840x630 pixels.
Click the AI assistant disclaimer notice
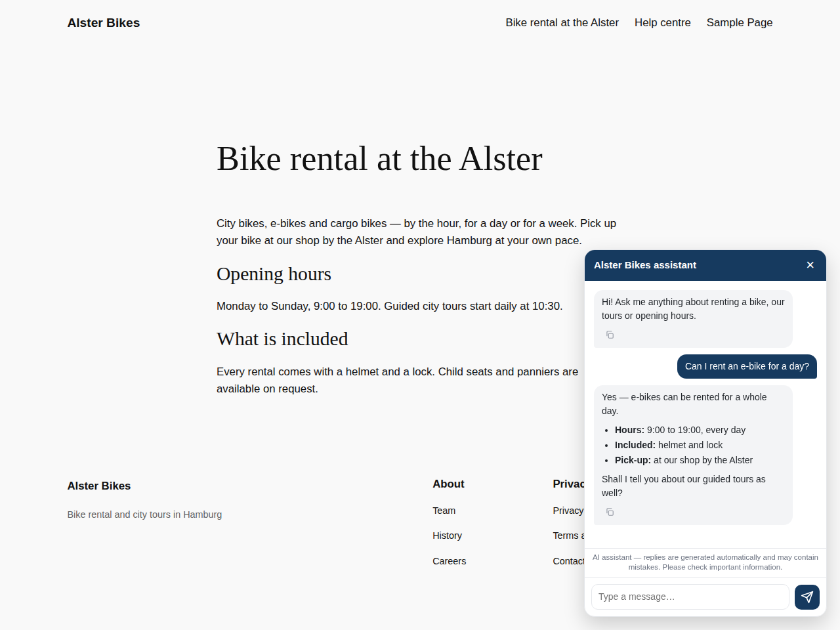[x=705, y=562]
